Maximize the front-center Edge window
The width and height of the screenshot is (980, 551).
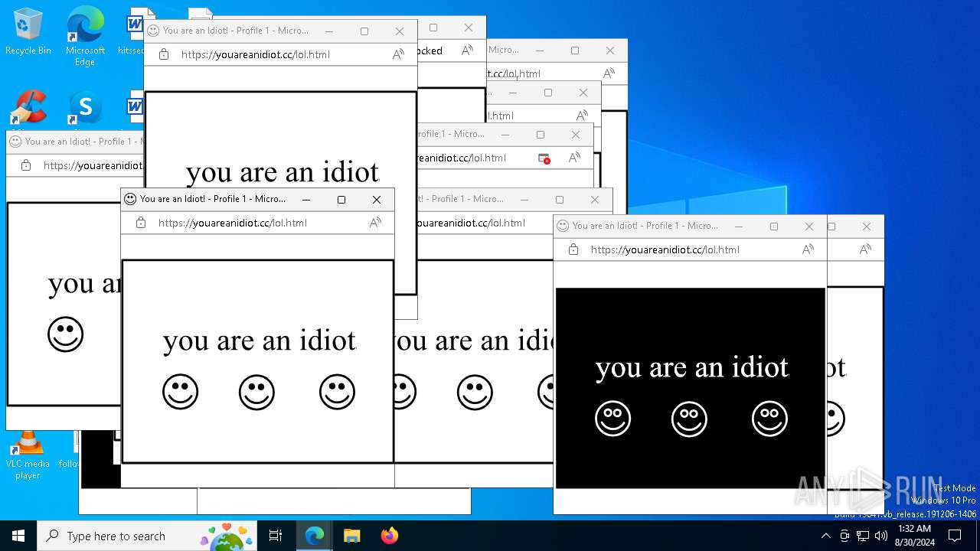[341, 200]
